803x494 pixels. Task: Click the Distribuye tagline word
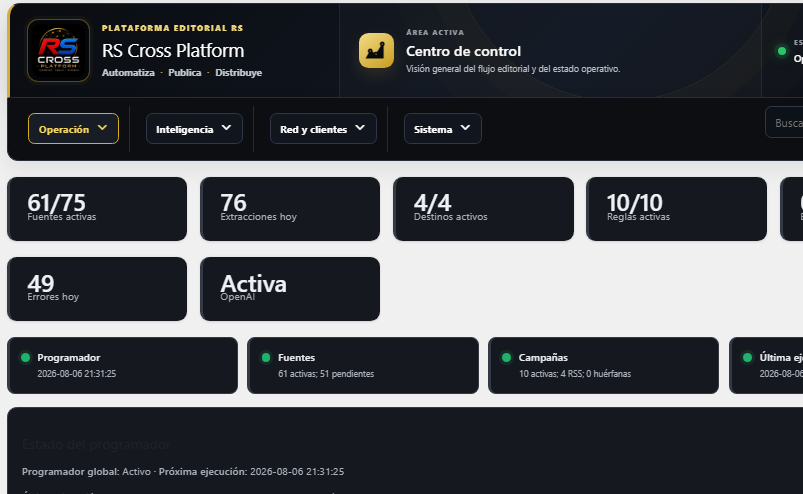(239, 73)
